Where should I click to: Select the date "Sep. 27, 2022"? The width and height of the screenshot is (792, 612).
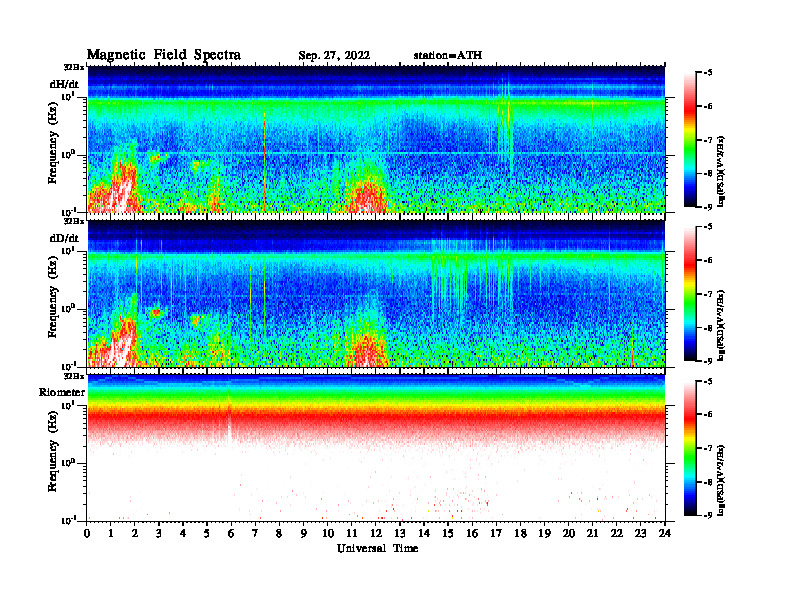pyautogui.click(x=334, y=56)
